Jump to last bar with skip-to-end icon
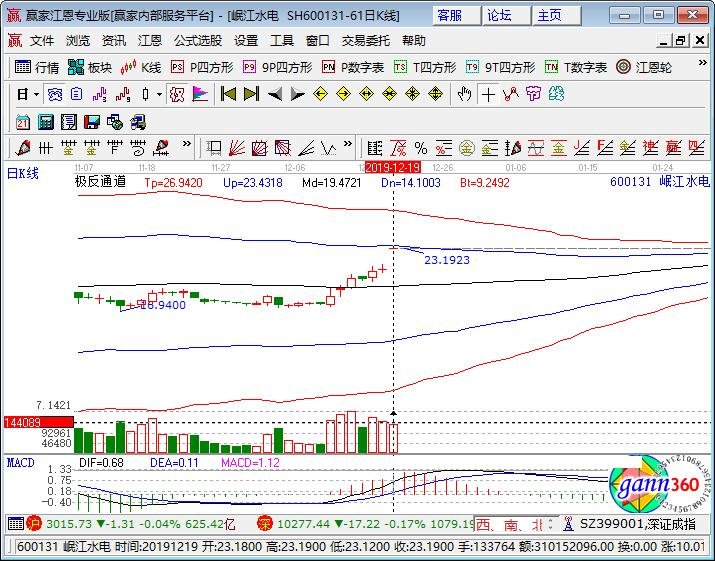 251,94
